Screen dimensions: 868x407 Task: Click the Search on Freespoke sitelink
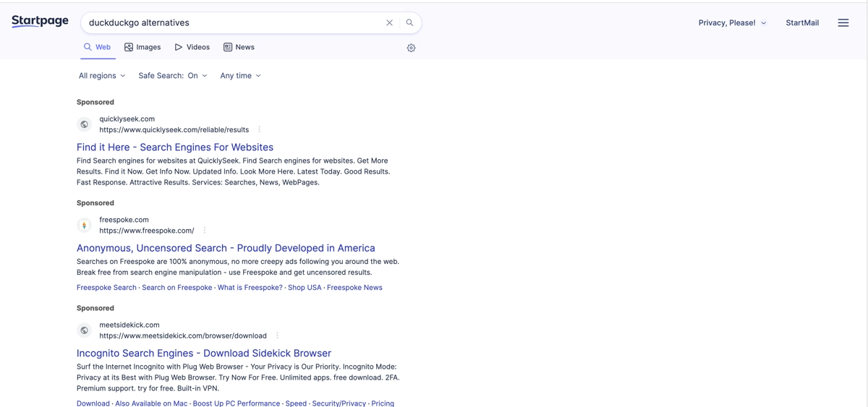pyautogui.click(x=177, y=288)
